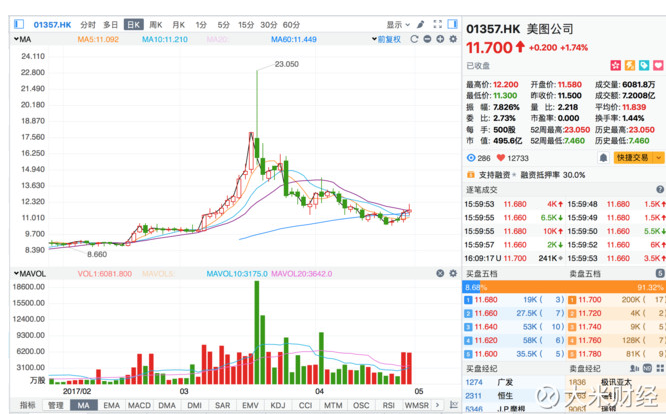Switch to 1分 one-minute chart
This screenshot has width=666, height=418.
click(x=201, y=25)
